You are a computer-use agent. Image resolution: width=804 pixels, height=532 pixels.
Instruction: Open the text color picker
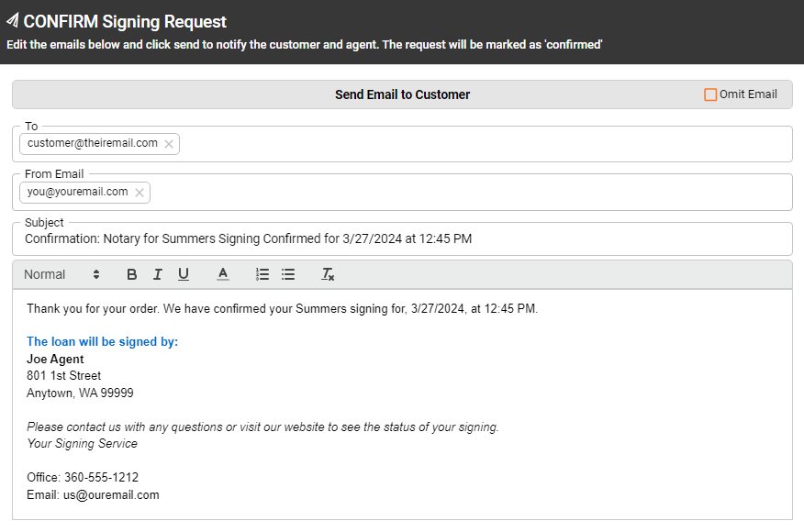coord(221,274)
